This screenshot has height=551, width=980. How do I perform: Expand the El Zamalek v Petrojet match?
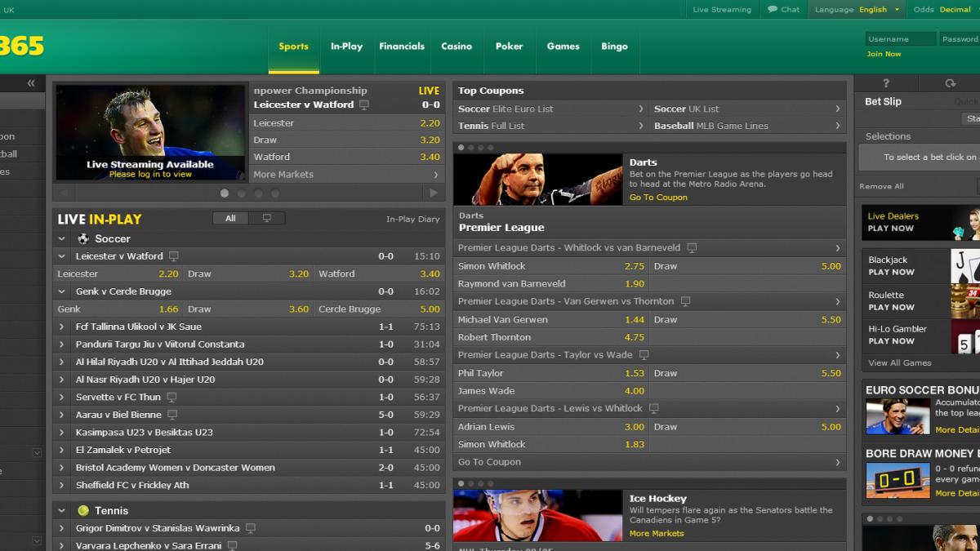click(x=61, y=450)
